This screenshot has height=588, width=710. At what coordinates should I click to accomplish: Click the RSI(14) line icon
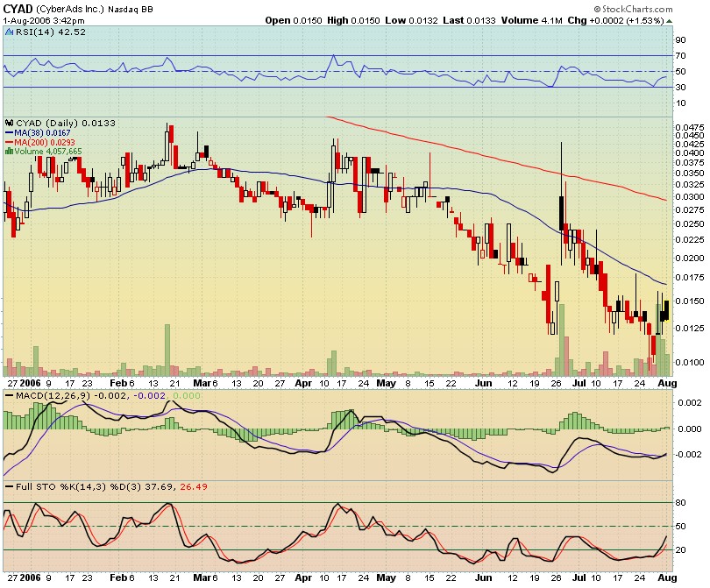click(9, 32)
